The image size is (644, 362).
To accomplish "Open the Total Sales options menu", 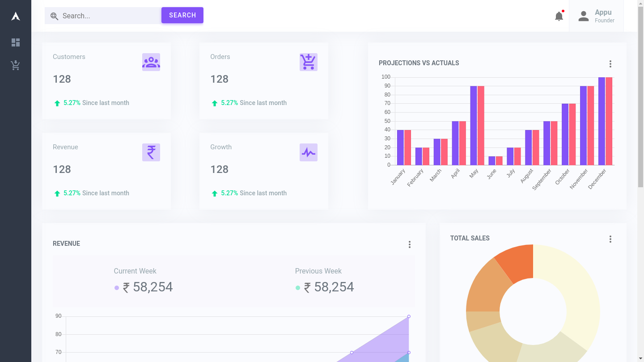I will [610, 239].
